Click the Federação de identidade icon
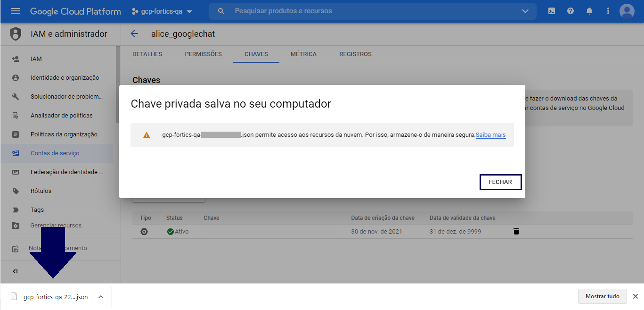644x310 pixels. click(x=16, y=172)
